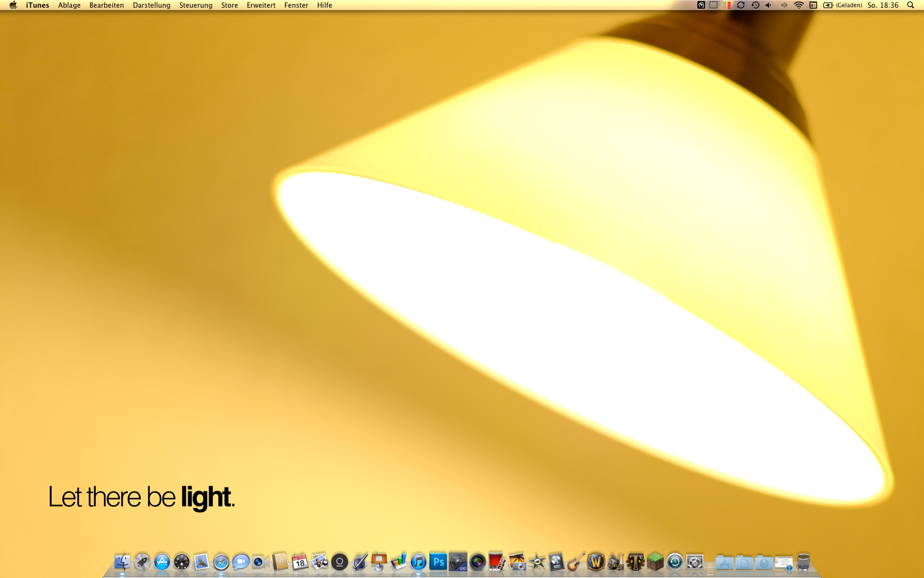924x578 pixels.
Task: Restore minimized iTunes window from dock
Action: point(783,563)
